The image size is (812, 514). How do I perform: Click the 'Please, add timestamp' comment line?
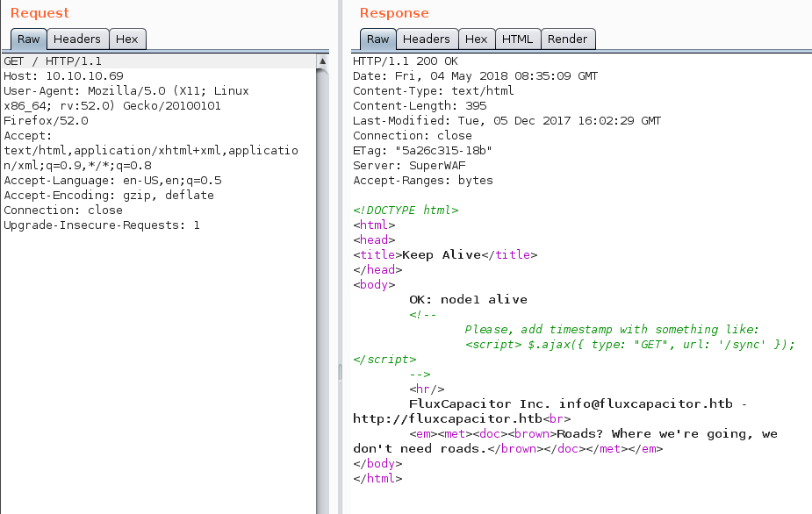[612, 330]
